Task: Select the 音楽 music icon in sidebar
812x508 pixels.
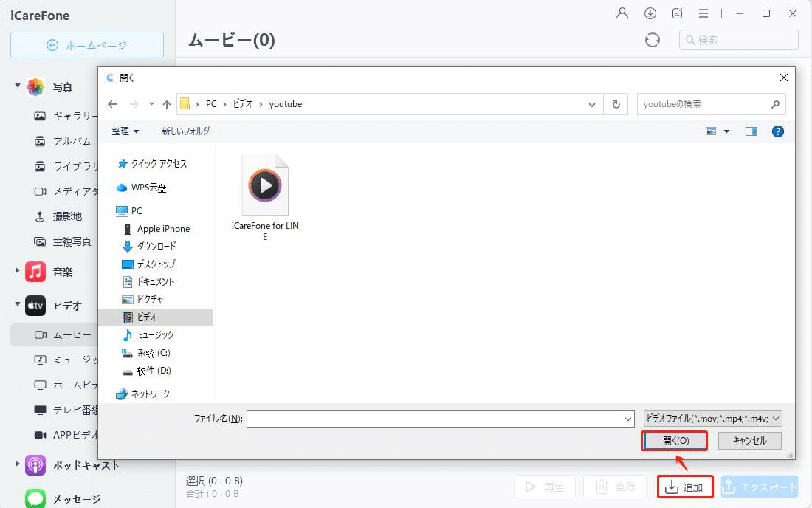Action: point(35,272)
